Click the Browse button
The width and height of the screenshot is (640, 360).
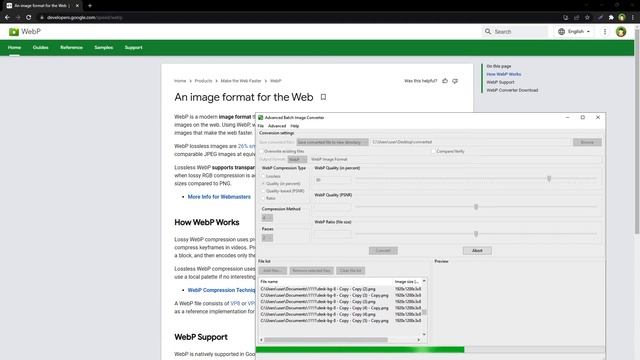[x=587, y=142]
